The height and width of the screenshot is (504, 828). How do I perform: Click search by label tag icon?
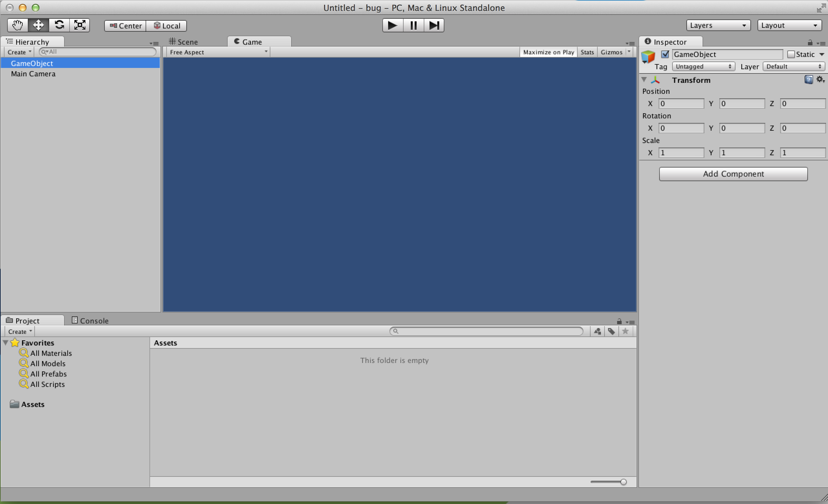point(611,331)
